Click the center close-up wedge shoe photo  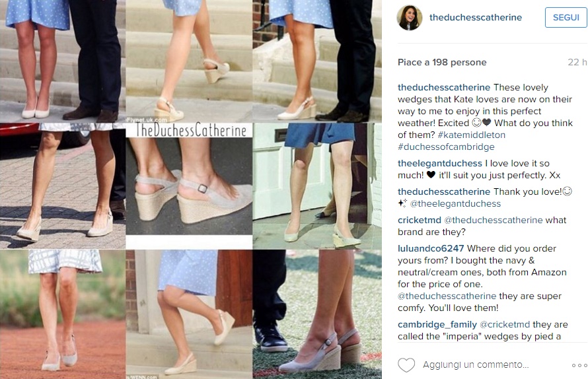click(x=189, y=186)
